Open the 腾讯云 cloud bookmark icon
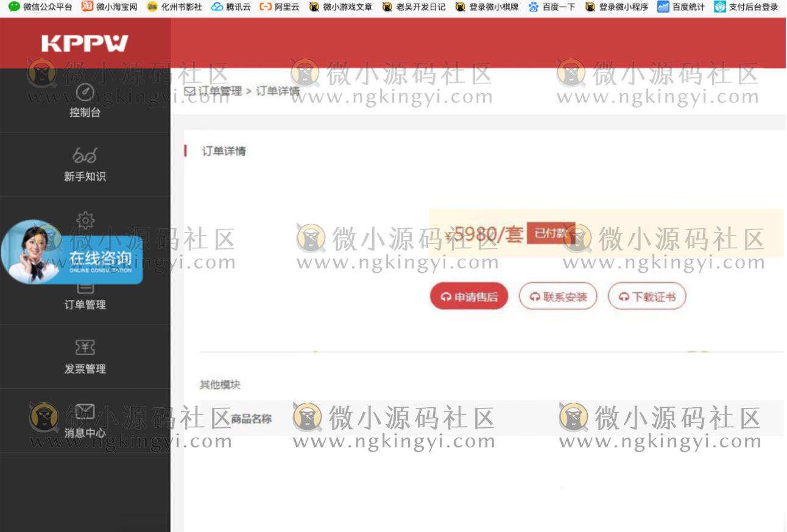 point(217,7)
